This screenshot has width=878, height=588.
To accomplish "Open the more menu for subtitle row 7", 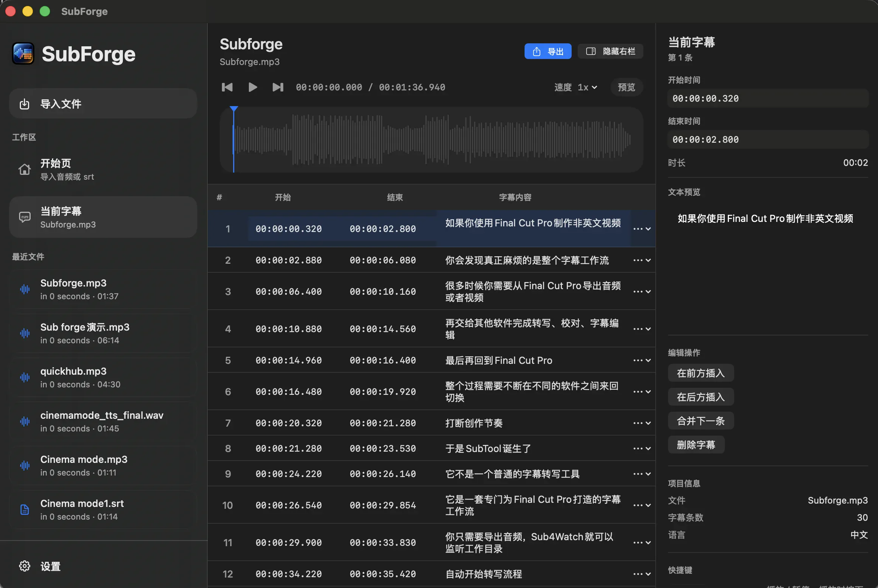I will [x=642, y=423].
